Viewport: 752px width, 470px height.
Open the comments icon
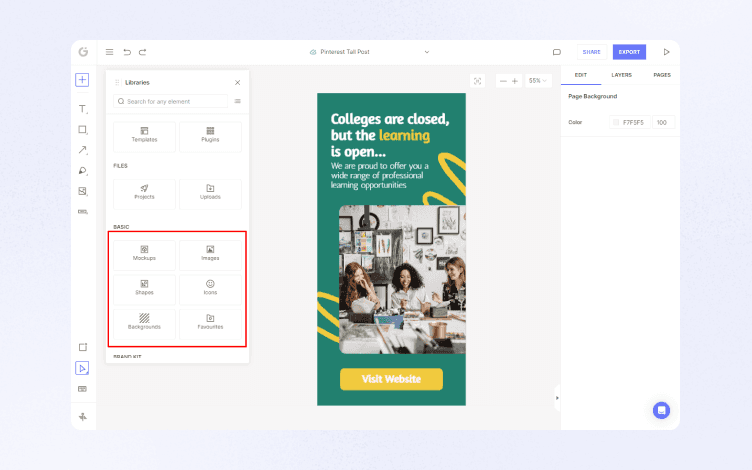(557, 52)
